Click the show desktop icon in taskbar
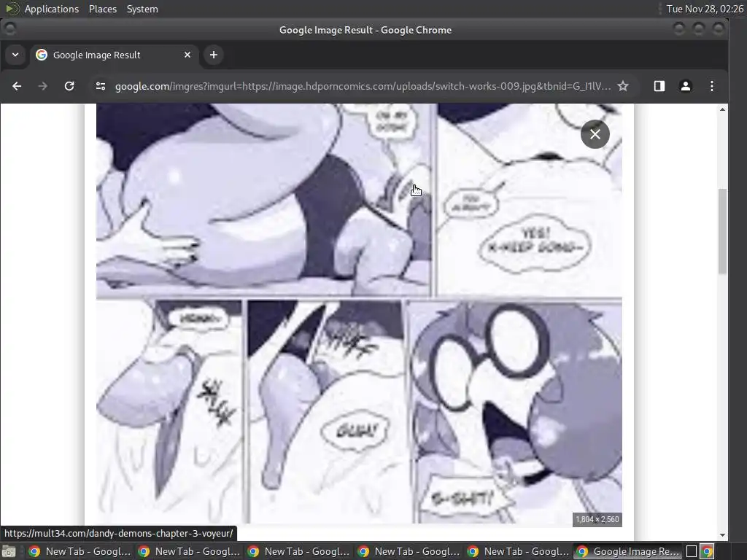 pyautogui.click(x=9, y=551)
